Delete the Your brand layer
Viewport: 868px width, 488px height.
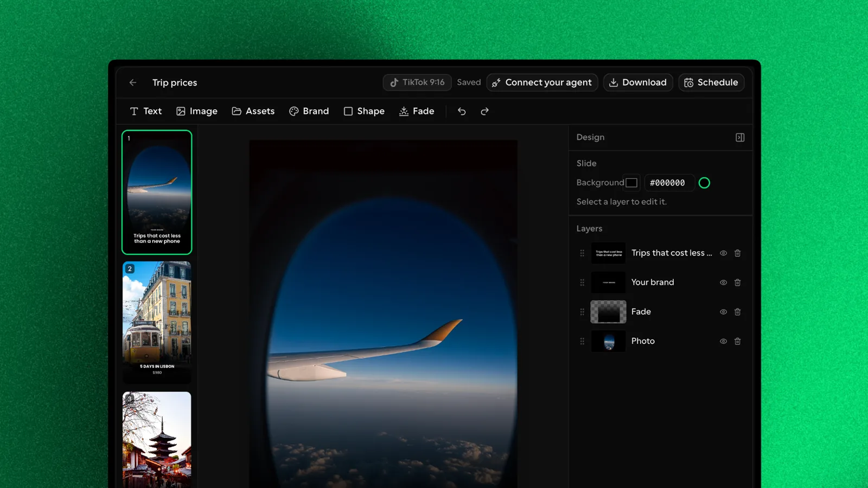point(738,282)
